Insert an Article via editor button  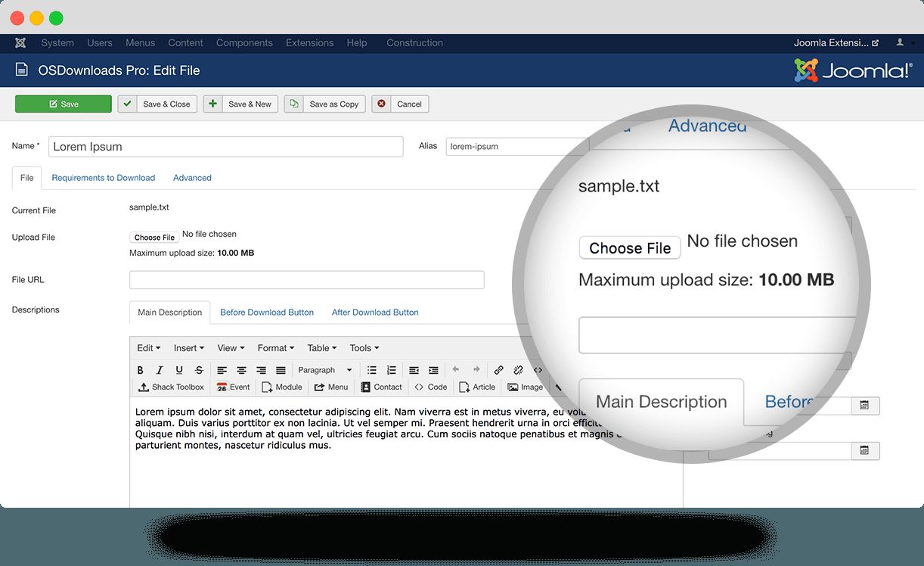coord(477,387)
